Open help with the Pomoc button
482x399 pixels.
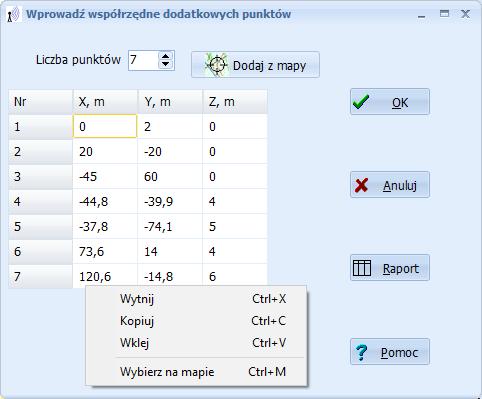[390, 352]
